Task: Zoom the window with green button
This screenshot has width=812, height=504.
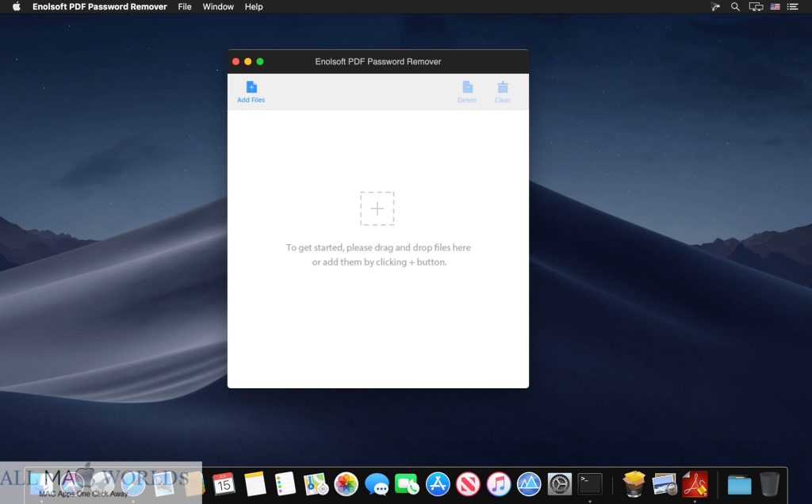Action: (x=260, y=62)
